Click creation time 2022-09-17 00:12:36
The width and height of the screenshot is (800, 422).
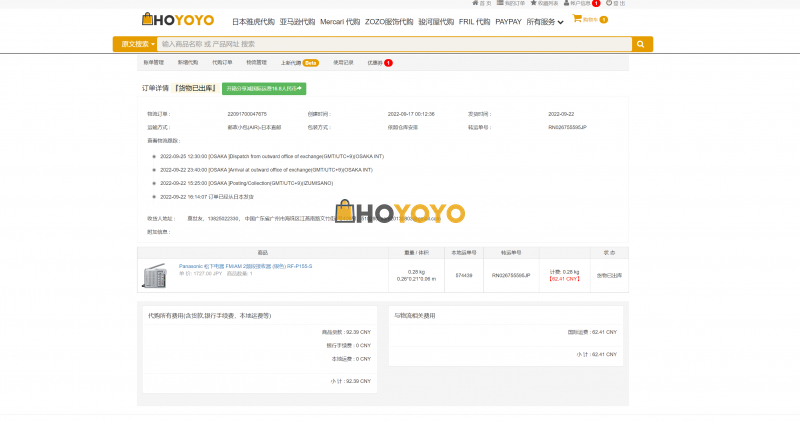tap(411, 114)
